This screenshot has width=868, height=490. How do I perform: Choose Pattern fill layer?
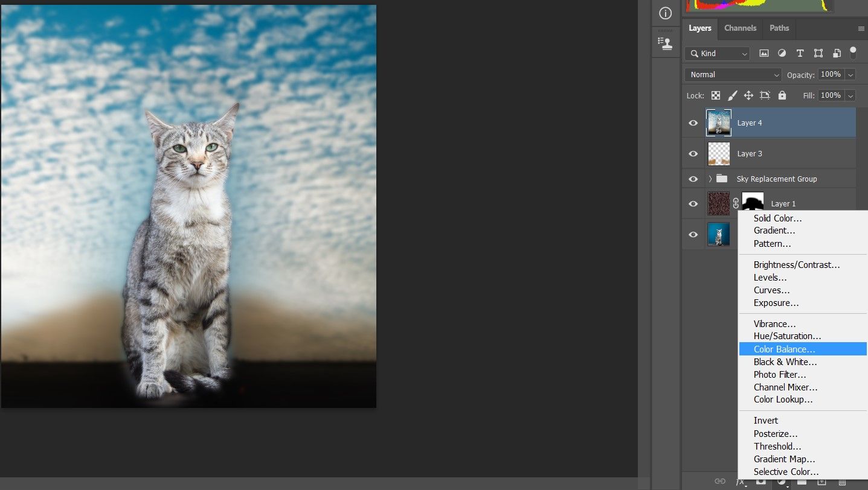pyautogui.click(x=803, y=244)
